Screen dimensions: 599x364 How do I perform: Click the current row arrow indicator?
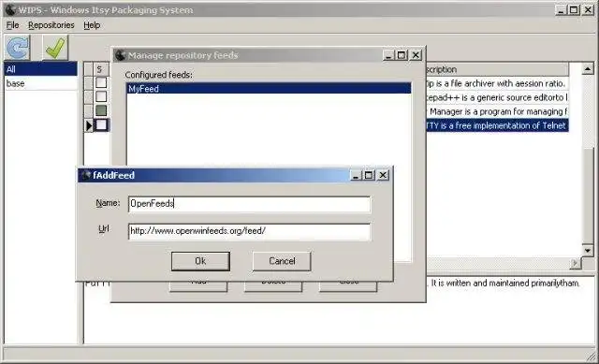(x=89, y=125)
